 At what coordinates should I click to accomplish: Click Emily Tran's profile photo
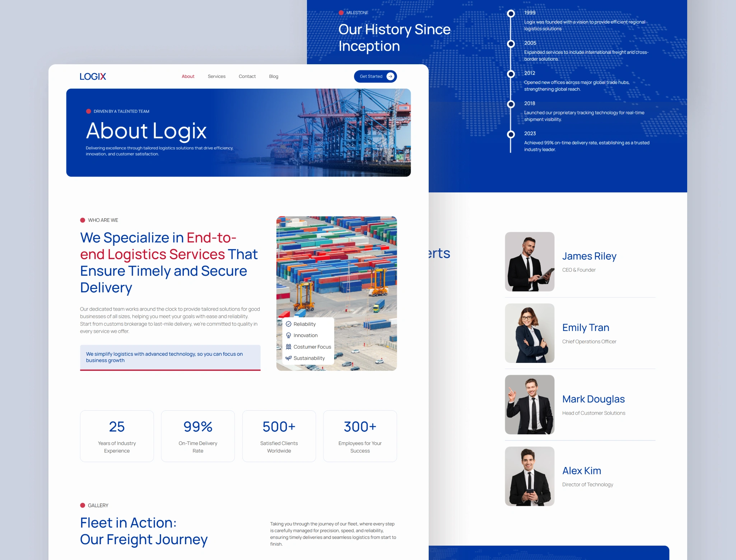(530, 333)
